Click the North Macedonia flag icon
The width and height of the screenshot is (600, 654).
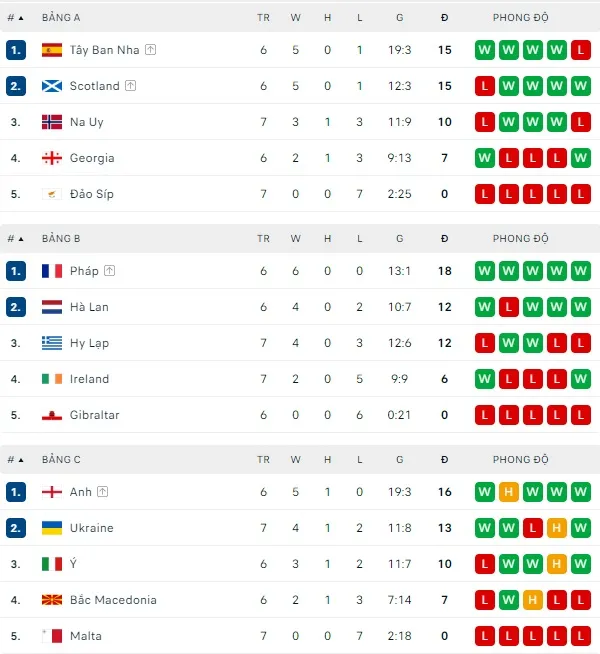coord(52,600)
